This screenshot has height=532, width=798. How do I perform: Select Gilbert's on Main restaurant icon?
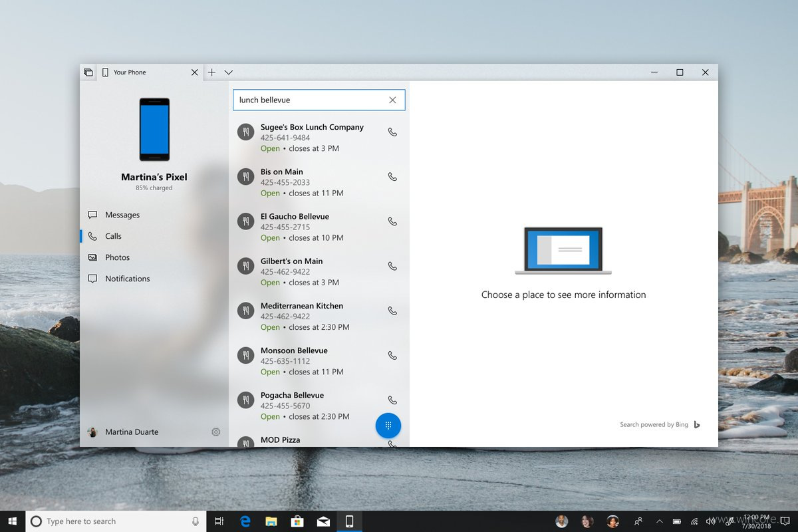tap(246, 265)
